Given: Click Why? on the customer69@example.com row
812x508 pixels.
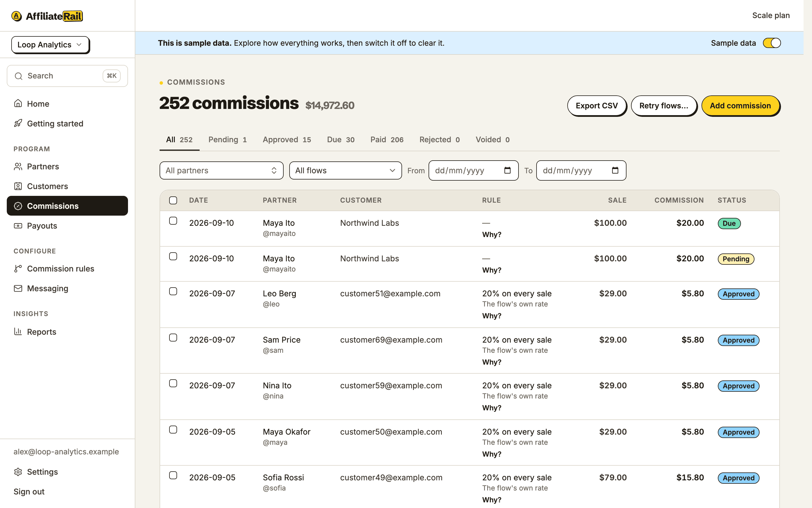Looking at the screenshot, I should (x=491, y=362).
